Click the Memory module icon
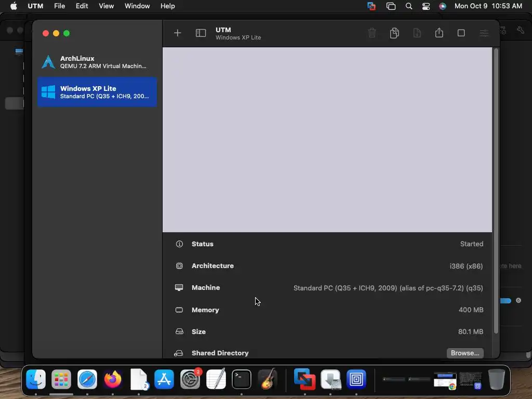Viewport: 532px width, 399px height. [x=179, y=310]
